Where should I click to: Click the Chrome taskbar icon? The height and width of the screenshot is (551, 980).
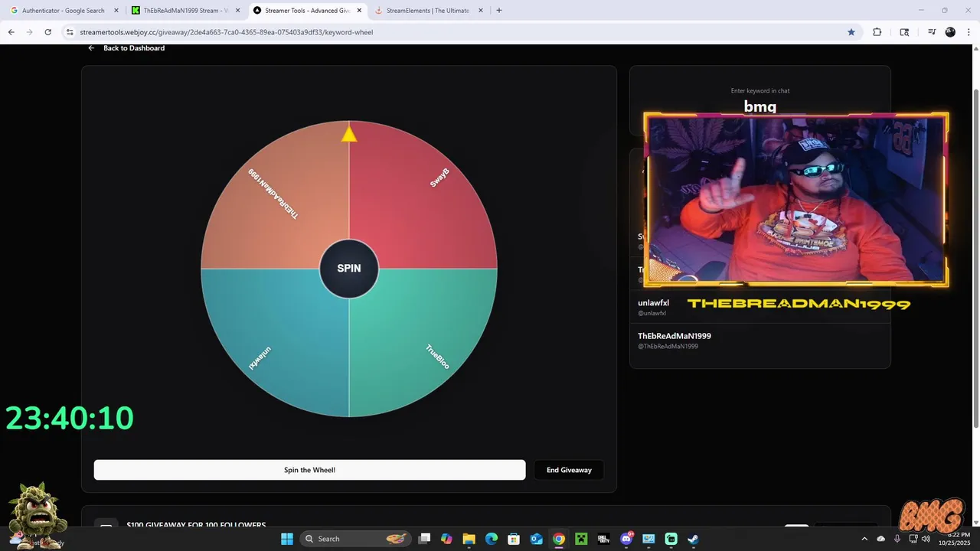pyautogui.click(x=559, y=539)
